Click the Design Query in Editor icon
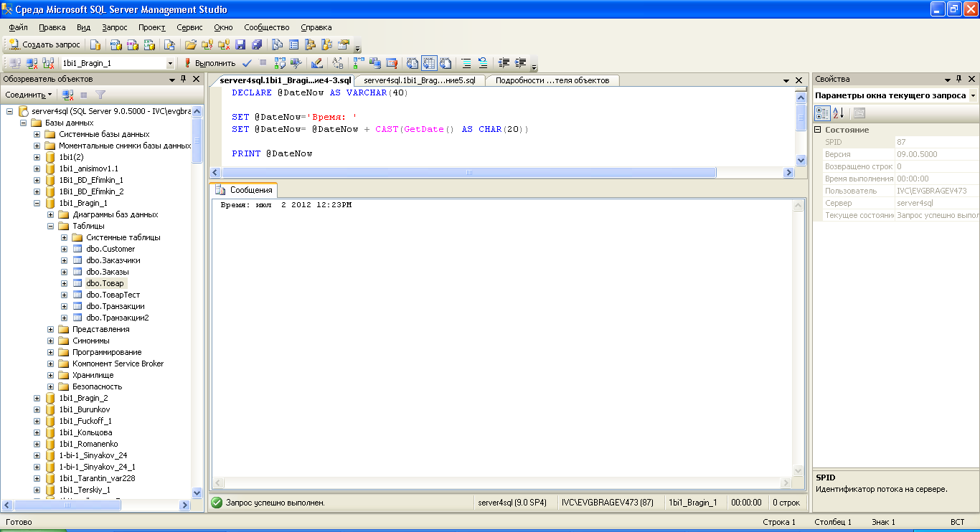 point(316,63)
